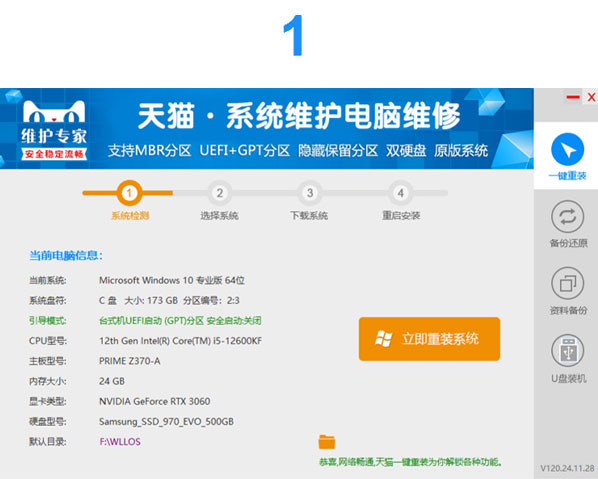Select the 24 GB memory value
598x479 pixels.
click(x=112, y=381)
